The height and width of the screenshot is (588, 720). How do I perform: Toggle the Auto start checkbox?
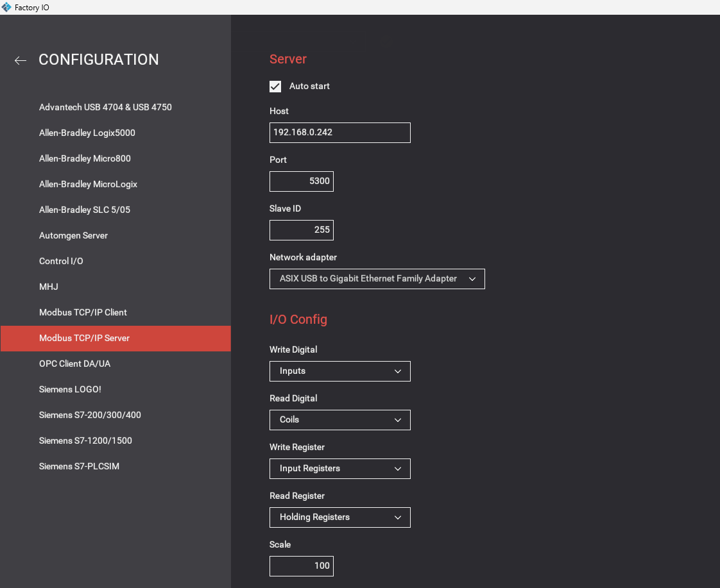(275, 86)
